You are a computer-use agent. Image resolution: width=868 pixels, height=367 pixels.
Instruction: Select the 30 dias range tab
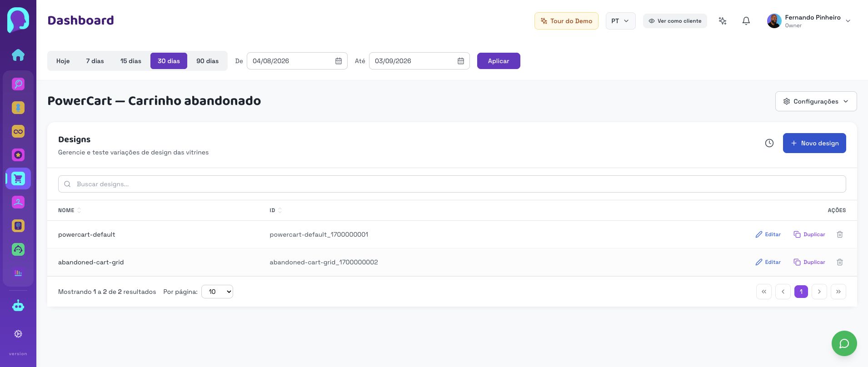tap(169, 61)
